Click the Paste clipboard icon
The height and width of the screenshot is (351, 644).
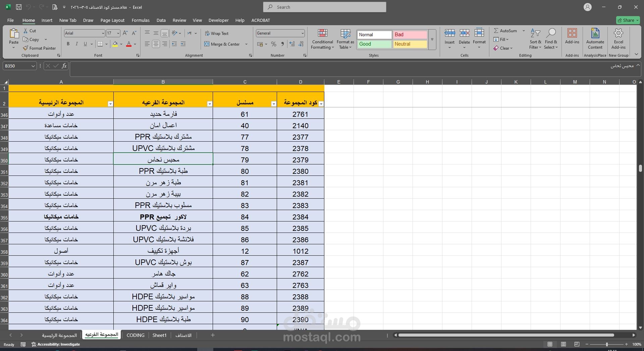[14, 34]
